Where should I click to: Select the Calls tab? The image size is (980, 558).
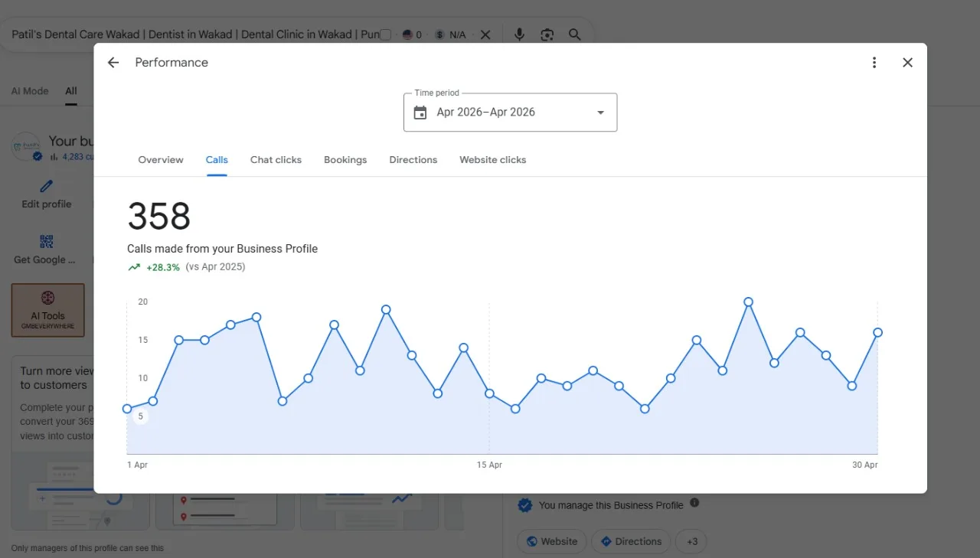pyautogui.click(x=217, y=160)
